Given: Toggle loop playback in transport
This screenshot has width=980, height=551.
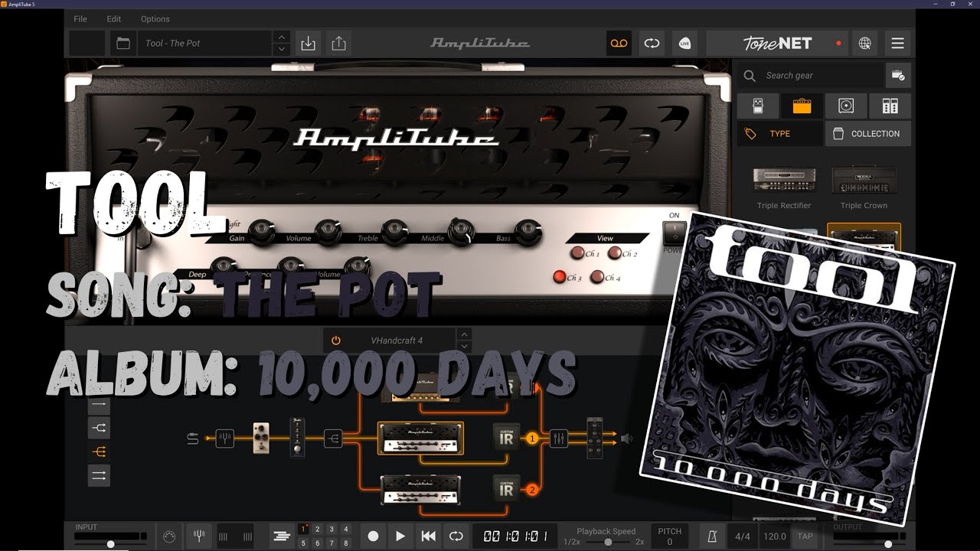Looking at the screenshot, I should coord(456,536).
